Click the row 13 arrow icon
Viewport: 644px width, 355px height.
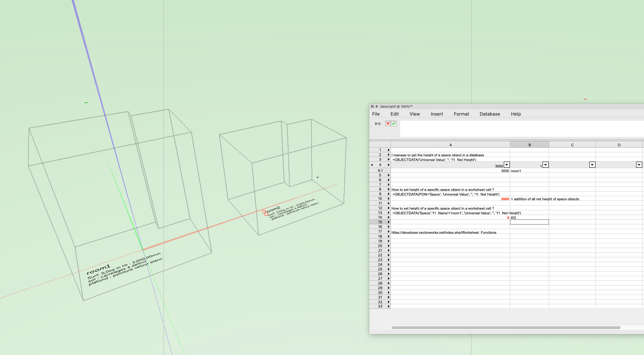[x=388, y=213]
